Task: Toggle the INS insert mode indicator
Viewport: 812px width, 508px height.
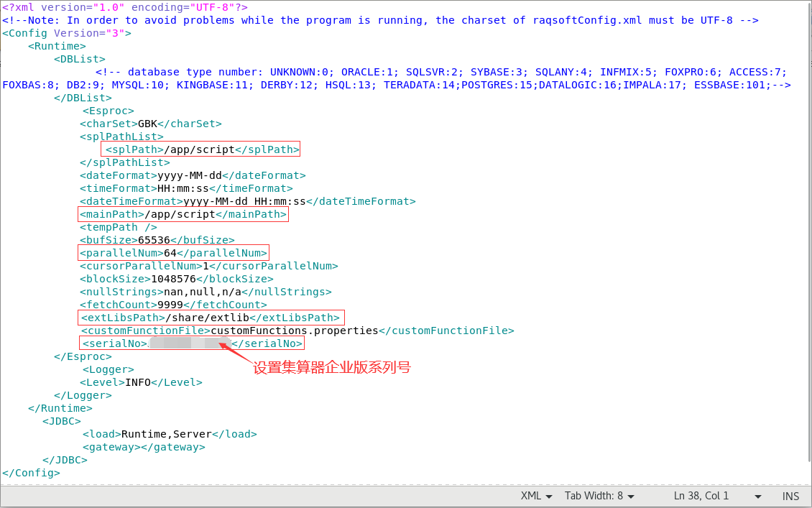Action: coord(790,496)
